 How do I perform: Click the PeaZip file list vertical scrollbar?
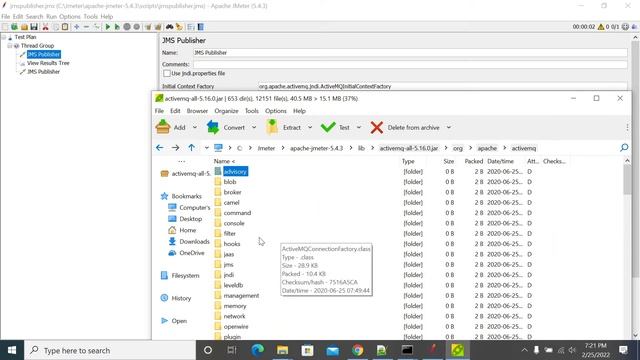click(x=627, y=180)
